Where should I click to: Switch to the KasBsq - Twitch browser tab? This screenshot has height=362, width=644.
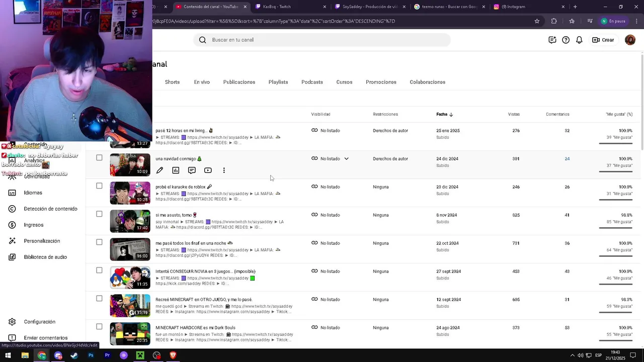click(x=291, y=7)
